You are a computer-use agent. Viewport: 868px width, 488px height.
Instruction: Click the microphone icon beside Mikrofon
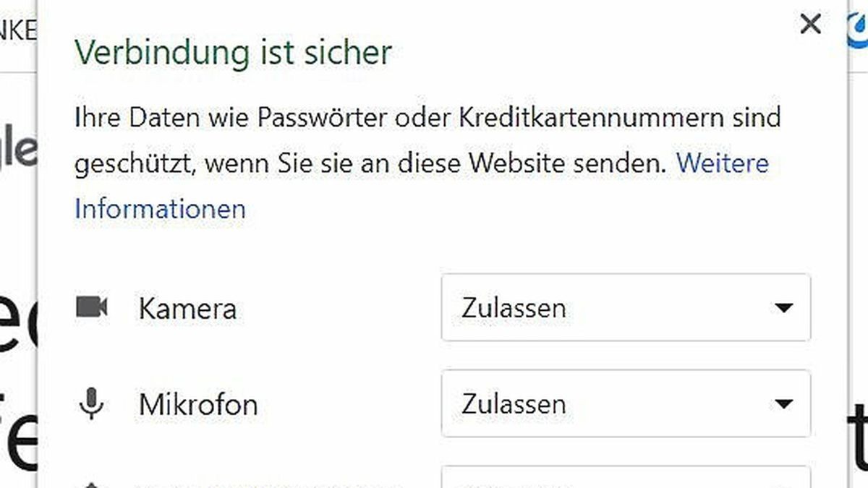[90, 403]
